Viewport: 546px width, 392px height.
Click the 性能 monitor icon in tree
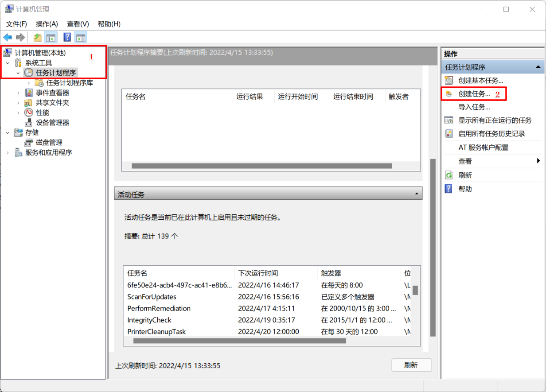tap(28, 113)
